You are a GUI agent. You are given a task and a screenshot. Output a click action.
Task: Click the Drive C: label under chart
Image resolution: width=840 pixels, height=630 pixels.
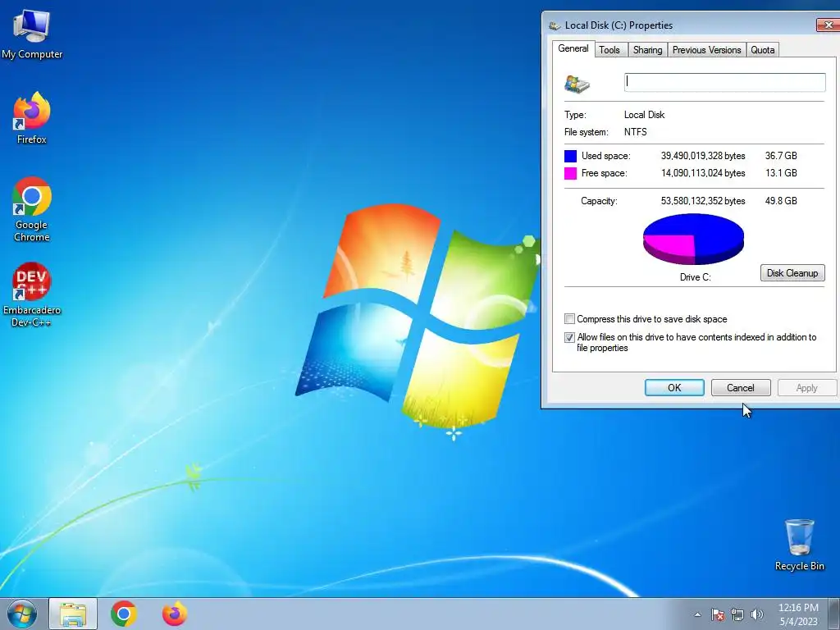coord(696,277)
